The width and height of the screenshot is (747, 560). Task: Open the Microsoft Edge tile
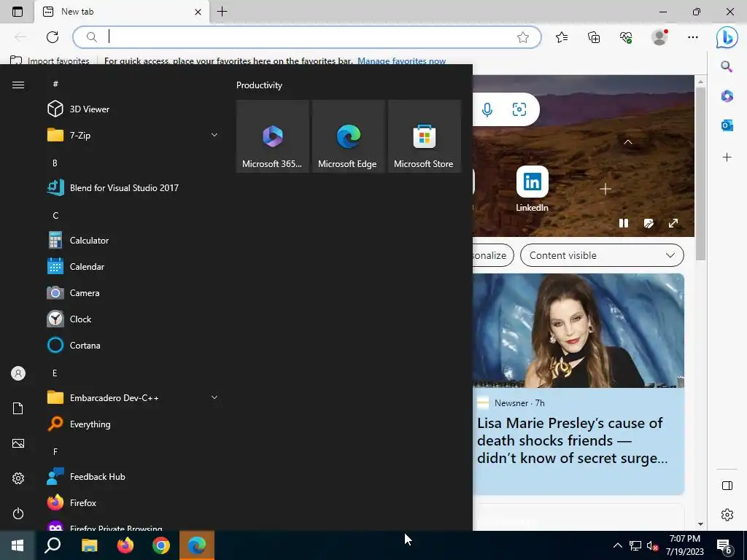348,136
